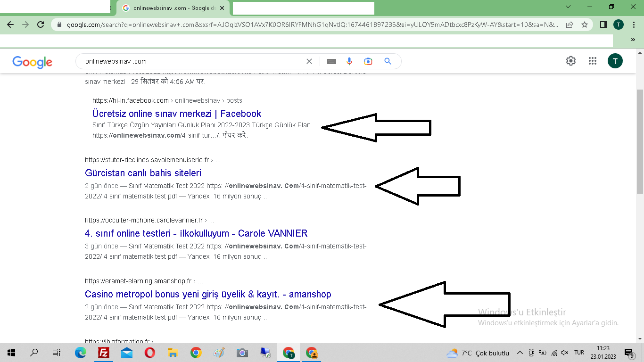Image resolution: width=644 pixels, height=362 pixels.
Task: Click the occulter-mchoire.carolevannier.fr URL
Action: (x=144, y=220)
